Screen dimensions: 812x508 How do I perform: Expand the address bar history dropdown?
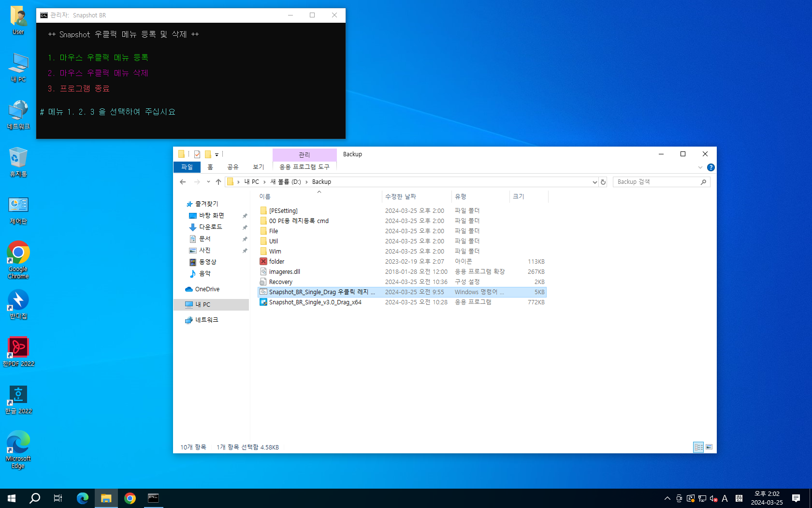click(x=594, y=182)
